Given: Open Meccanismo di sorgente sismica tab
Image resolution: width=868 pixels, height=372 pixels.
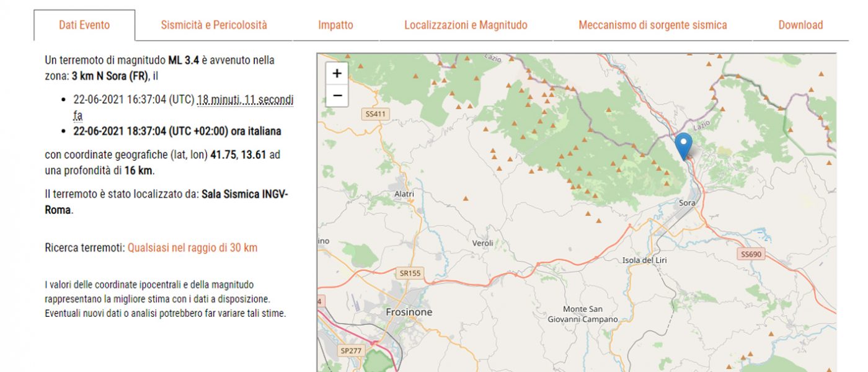Looking at the screenshot, I should click(x=652, y=25).
